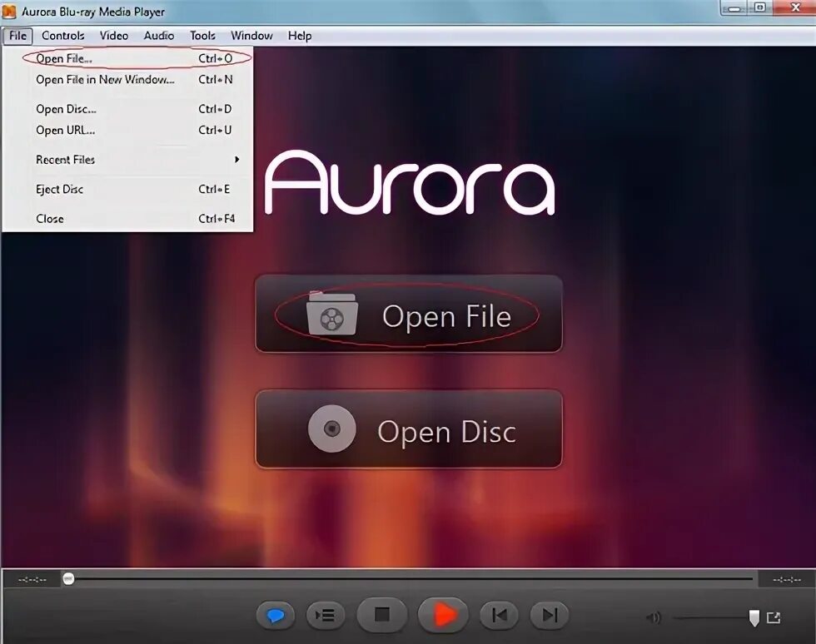Screen dimensions: 816x644
Task: Skip to next track button
Action: coord(549,616)
